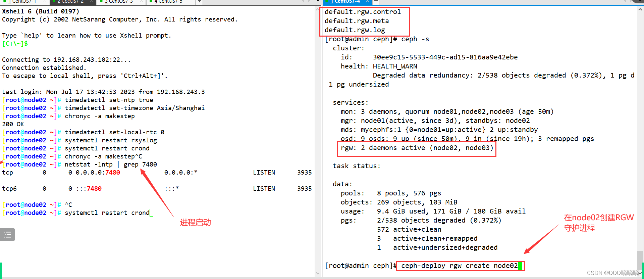Close the CecOS7-2 tab

(92, 2)
